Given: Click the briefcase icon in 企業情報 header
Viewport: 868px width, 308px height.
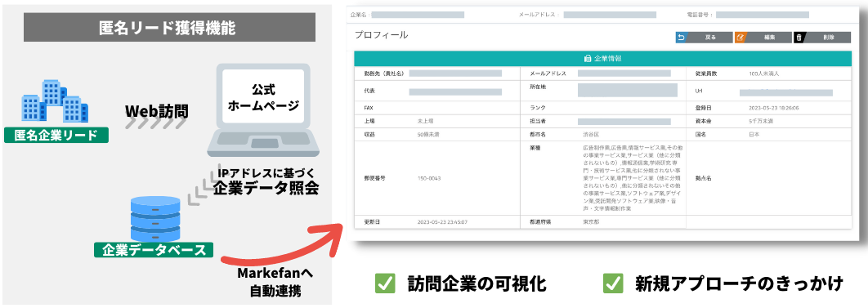Looking at the screenshot, I should (x=588, y=58).
